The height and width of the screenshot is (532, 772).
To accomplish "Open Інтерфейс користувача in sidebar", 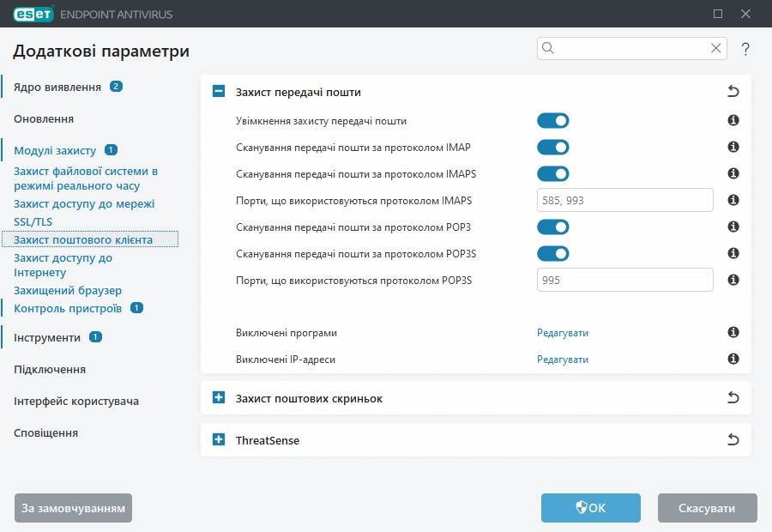I will [76, 402].
